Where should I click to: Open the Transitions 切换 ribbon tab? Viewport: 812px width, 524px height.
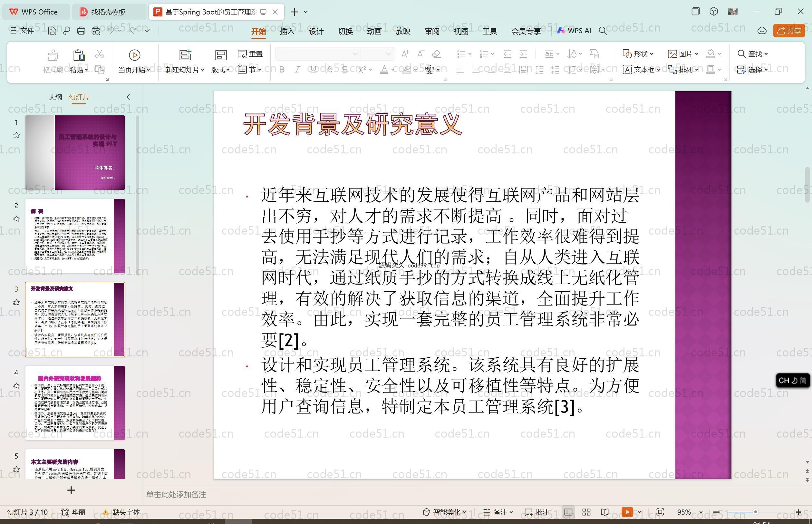(345, 31)
